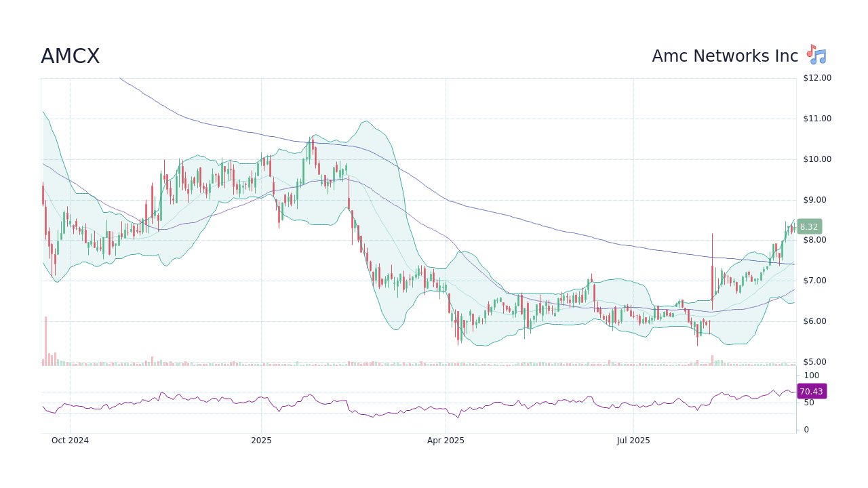868x488 pixels.
Task: Click the $7.00 price axis label
Action: tap(815, 281)
